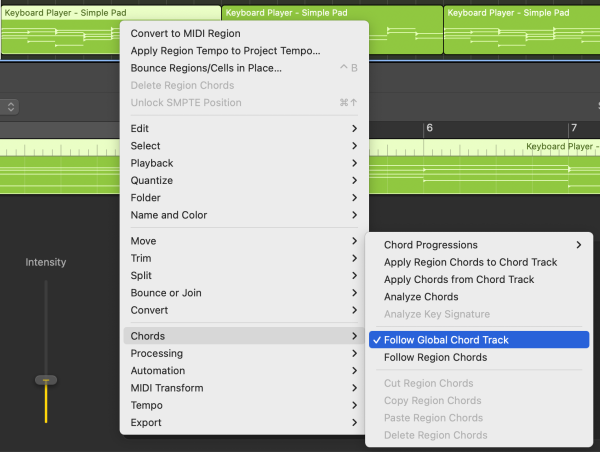The height and width of the screenshot is (452, 600).
Task: Open the MIDI Transform submenu
Action: [x=244, y=388]
